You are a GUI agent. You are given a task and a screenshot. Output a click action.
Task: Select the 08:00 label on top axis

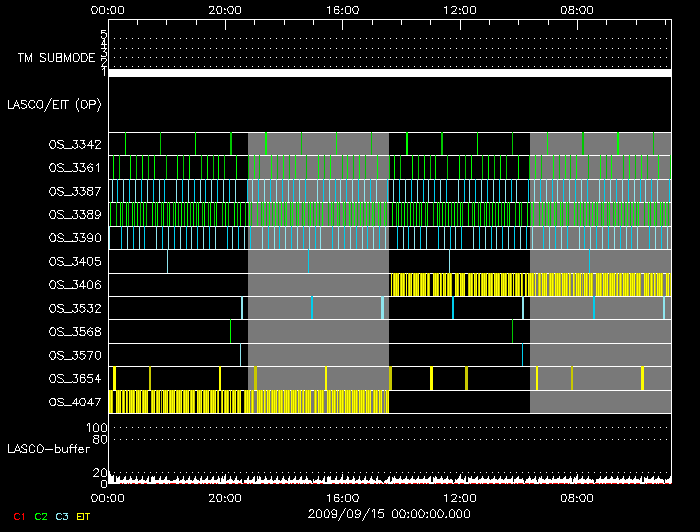[x=577, y=9]
